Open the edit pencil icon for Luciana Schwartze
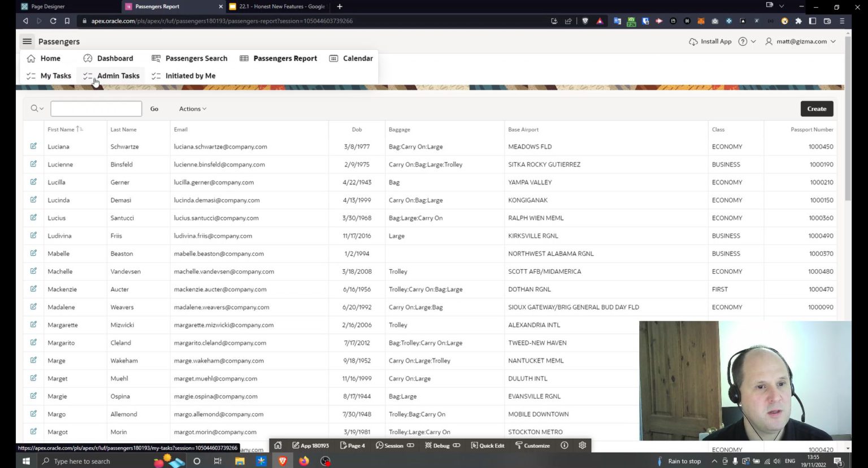 coord(33,146)
